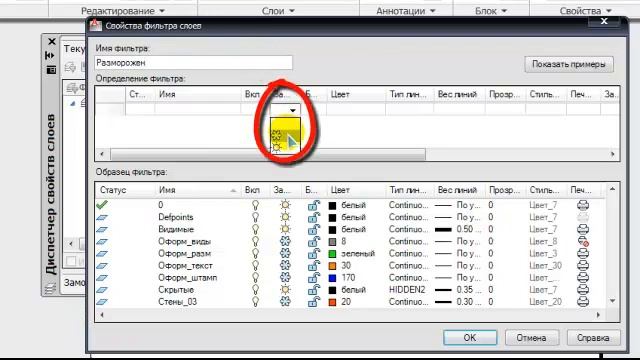Click the sun freeze icon for Defpoints
This screenshot has height=360, width=640.
[x=285, y=217]
